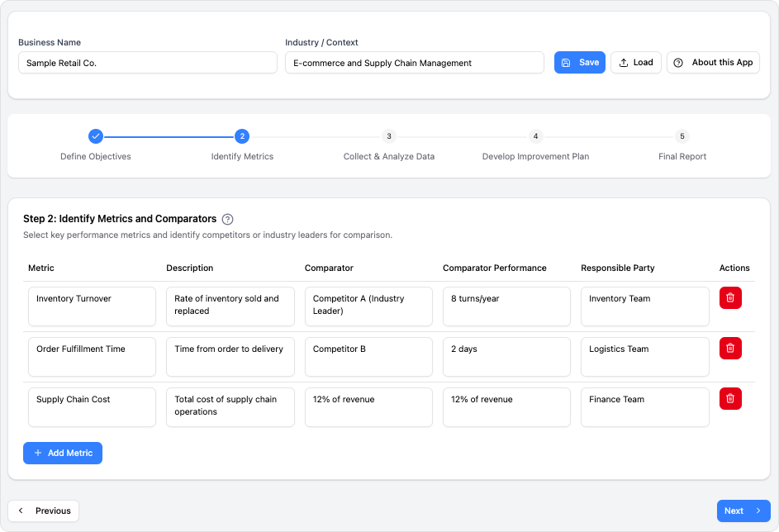This screenshot has height=532, width=779.
Task: Edit the '8 turns/year' performance field
Action: coord(506,306)
